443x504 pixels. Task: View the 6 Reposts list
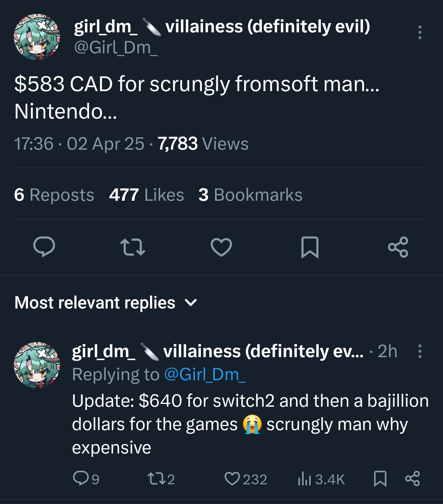[x=54, y=195]
